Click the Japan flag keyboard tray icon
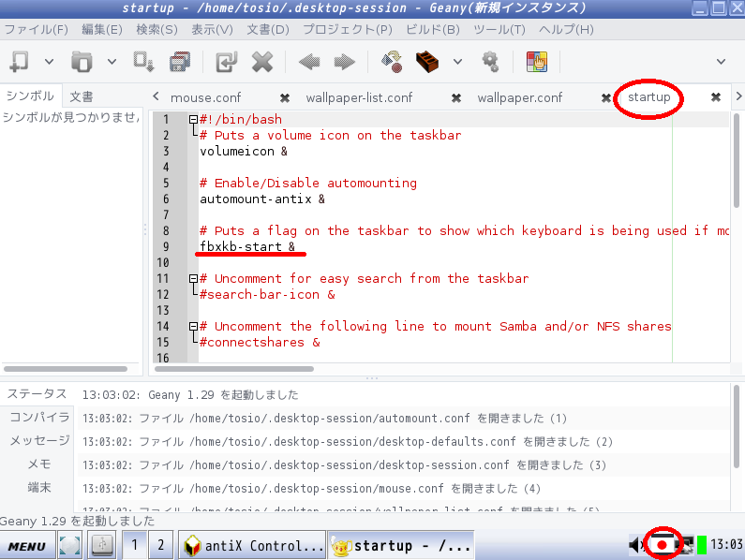 pos(662,544)
